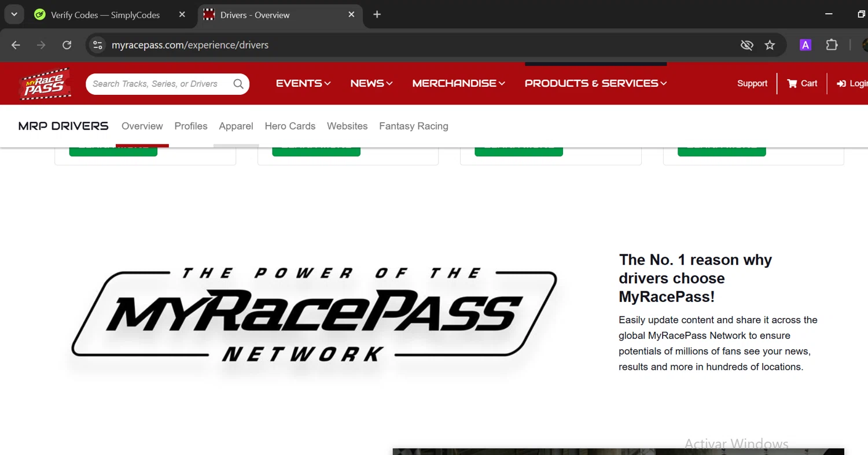Click the Login link

[852, 84]
